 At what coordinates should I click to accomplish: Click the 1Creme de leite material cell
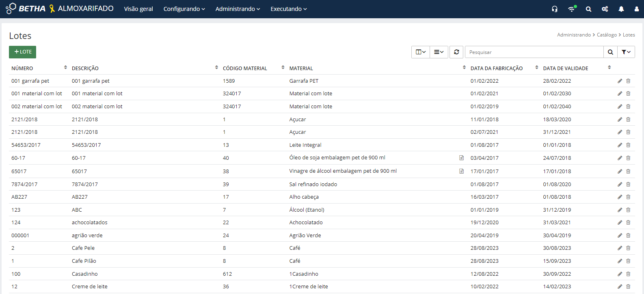click(x=309, y=287)
